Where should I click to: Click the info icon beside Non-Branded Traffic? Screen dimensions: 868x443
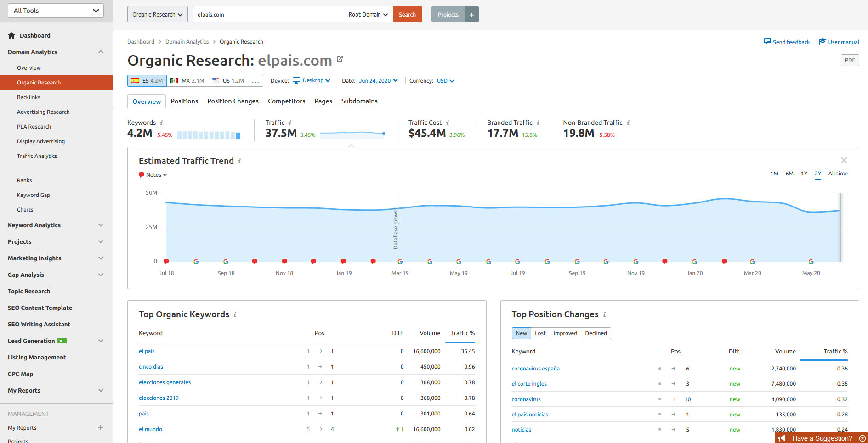[628, 123]
